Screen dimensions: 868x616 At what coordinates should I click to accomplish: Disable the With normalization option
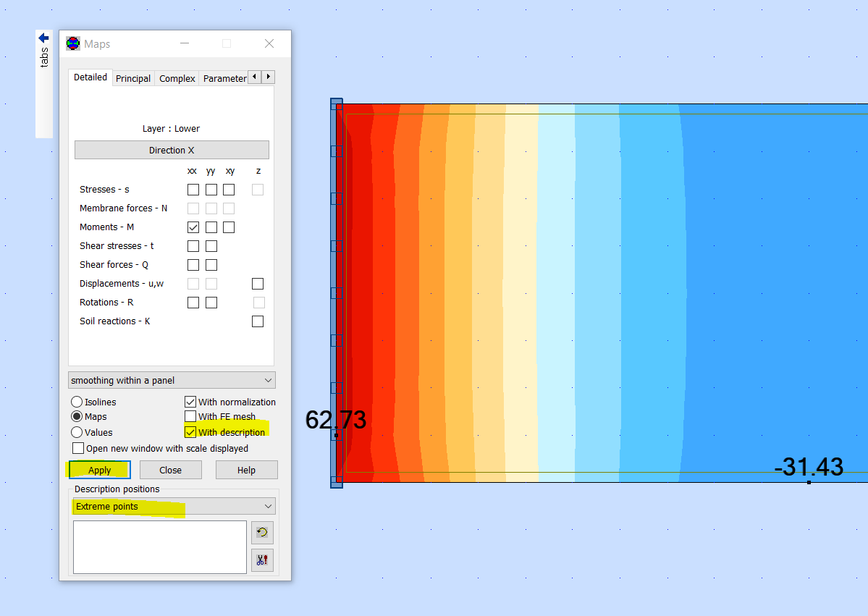point(190,402)
